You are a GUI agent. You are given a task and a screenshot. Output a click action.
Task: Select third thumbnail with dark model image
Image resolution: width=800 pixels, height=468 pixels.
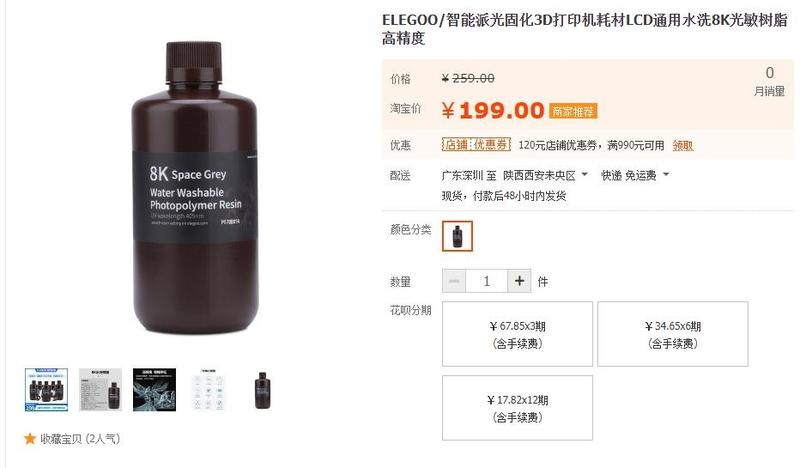(x=155, y=390)
